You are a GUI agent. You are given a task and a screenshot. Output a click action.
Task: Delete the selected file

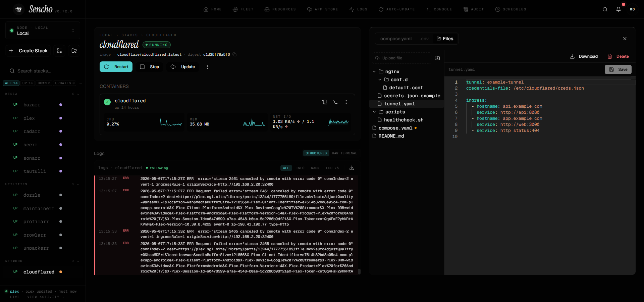618,56
